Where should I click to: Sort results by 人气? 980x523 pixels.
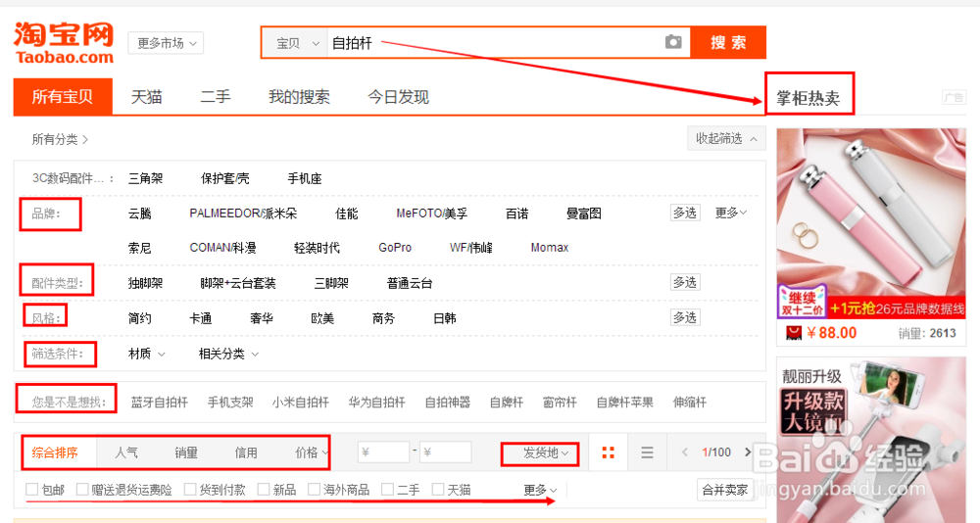click(x=126, y=452)
